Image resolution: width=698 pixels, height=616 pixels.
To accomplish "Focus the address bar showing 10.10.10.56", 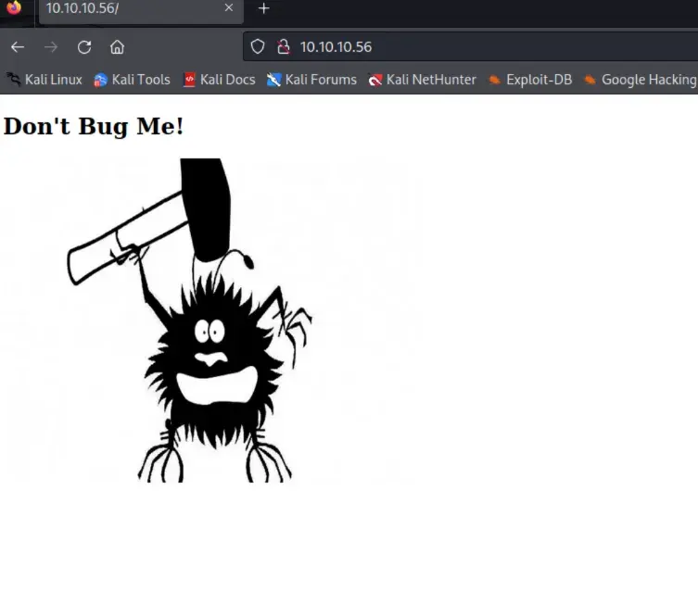I will [463, 47].
